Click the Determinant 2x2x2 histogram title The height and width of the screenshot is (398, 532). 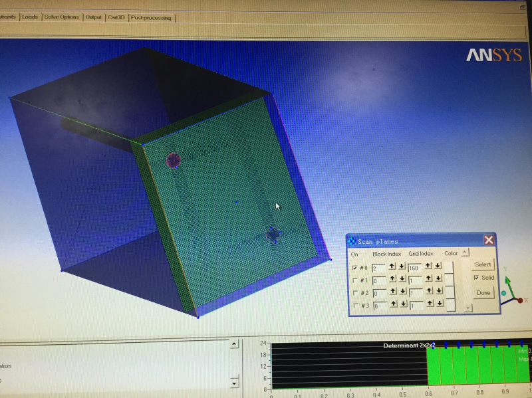[x=409, y=346]
